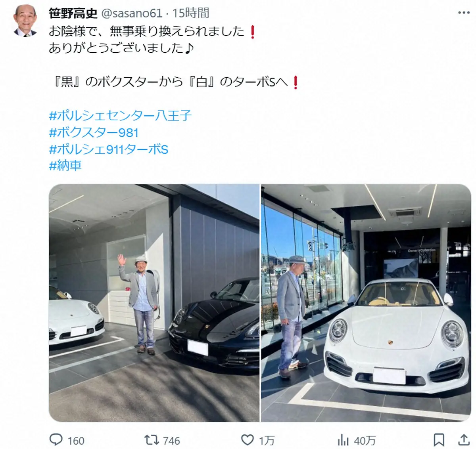
Task: Click the 1万 likes count
Action: [x=267, y=441]
